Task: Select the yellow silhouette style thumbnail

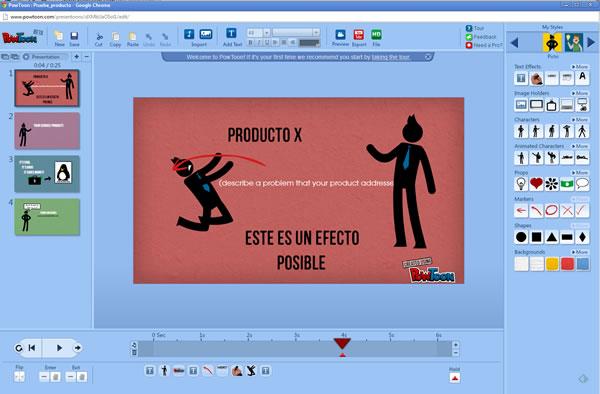Action: click(x=552, y=42)
